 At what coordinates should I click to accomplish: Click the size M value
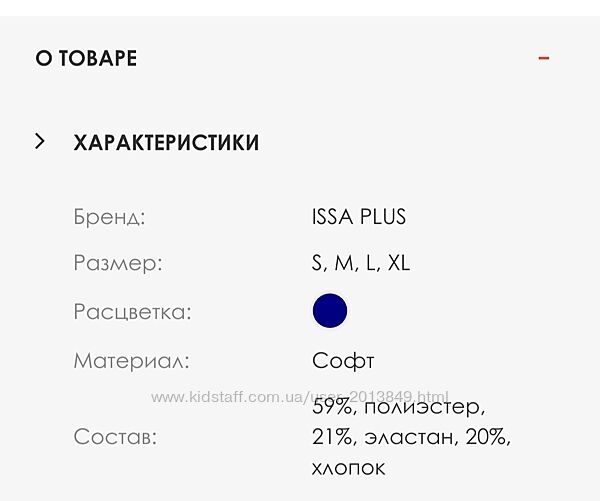344,264
